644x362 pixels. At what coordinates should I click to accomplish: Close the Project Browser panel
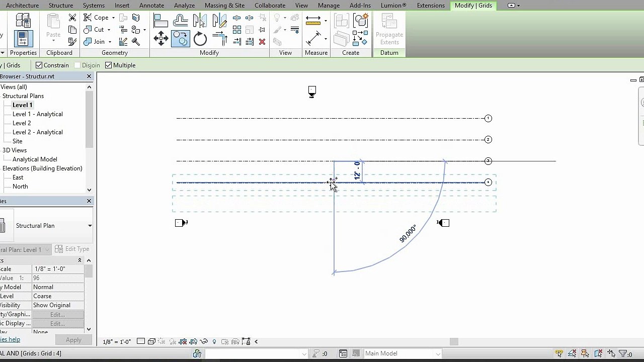[x=89, y=76]
